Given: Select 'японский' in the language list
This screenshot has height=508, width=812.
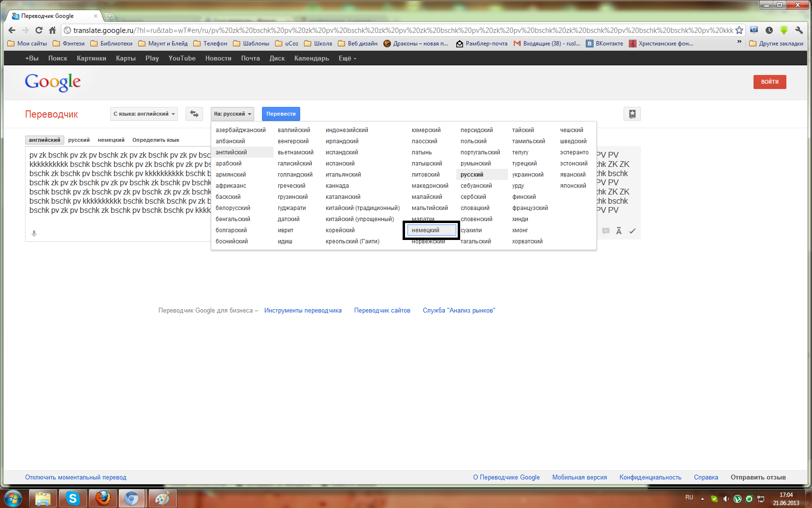Looking at the screenshot, I should point(573,186).
